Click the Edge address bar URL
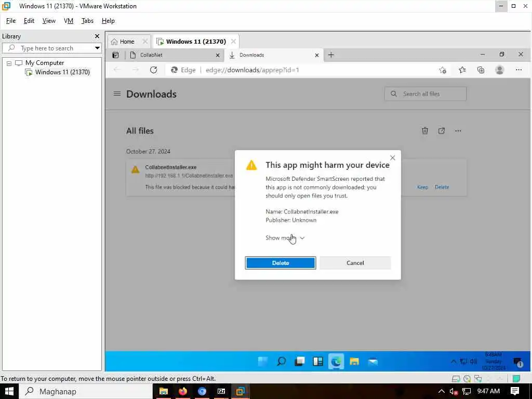Screen dimensions: 532x399 252,70
